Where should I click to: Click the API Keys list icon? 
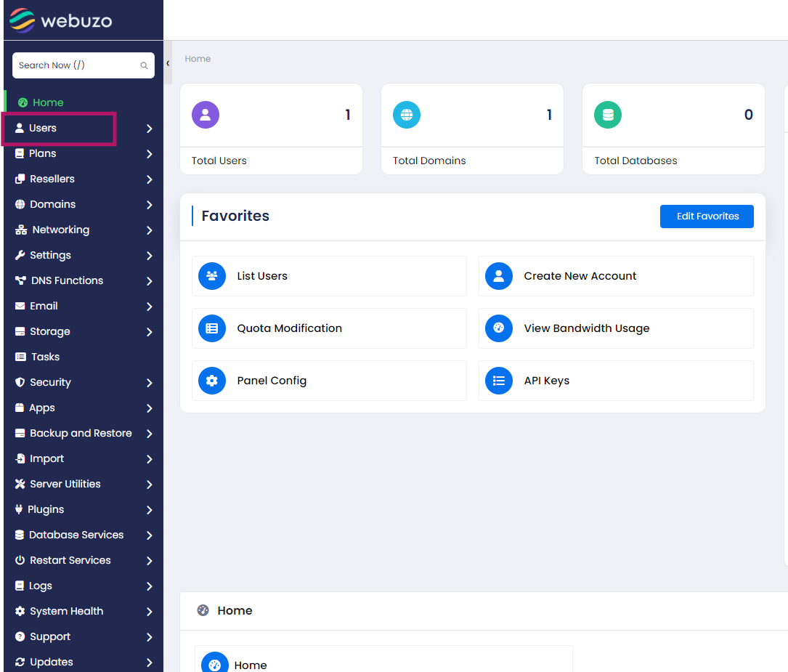(x=499, y=381)
